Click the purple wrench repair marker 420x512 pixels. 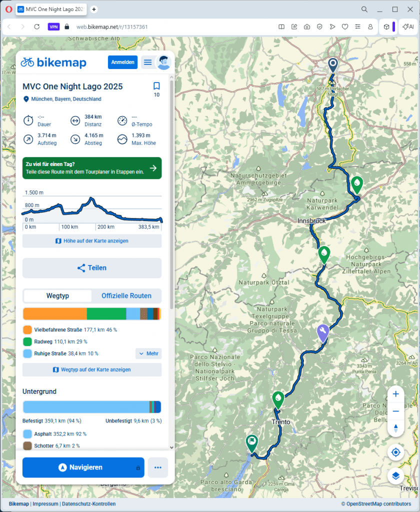323,331
